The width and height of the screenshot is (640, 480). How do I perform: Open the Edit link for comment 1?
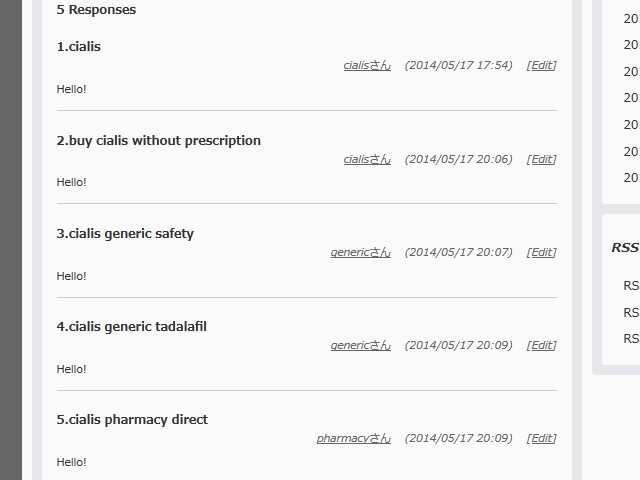[541, 66]
